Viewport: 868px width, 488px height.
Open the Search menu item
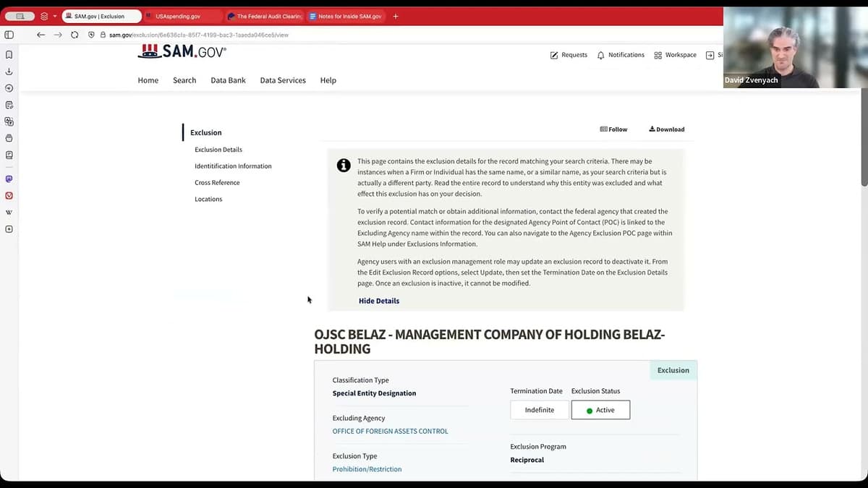[x=184, y=80]
